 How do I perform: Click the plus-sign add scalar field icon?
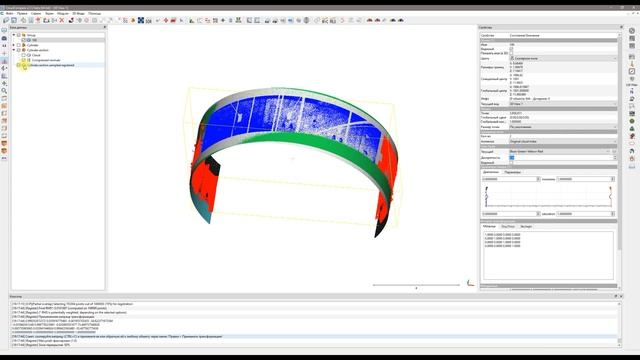[223, 20]
